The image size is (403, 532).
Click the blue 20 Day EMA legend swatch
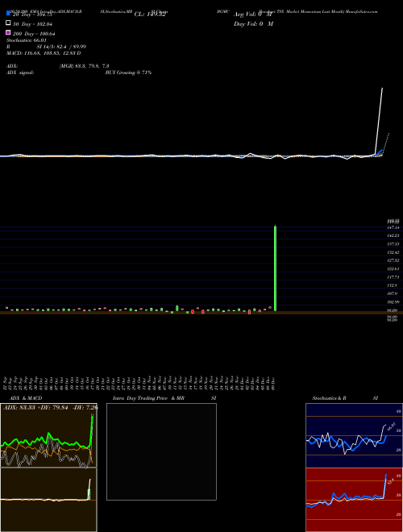pos(8,13)
